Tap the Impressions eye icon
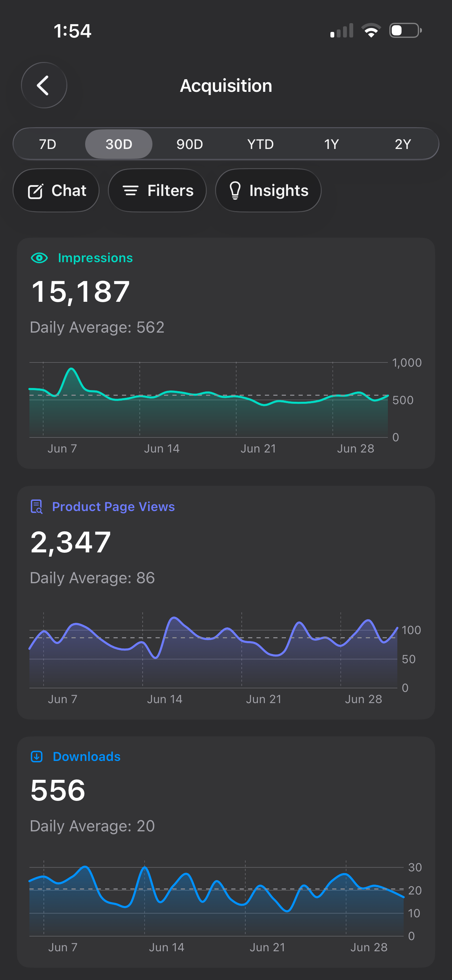The image size is (452, 980). 39,258
